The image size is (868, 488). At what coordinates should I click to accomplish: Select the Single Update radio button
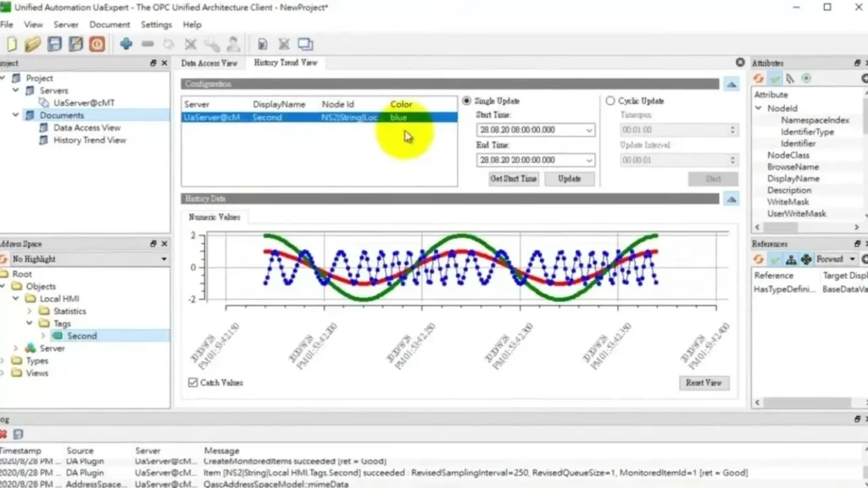tap(466, 101)
